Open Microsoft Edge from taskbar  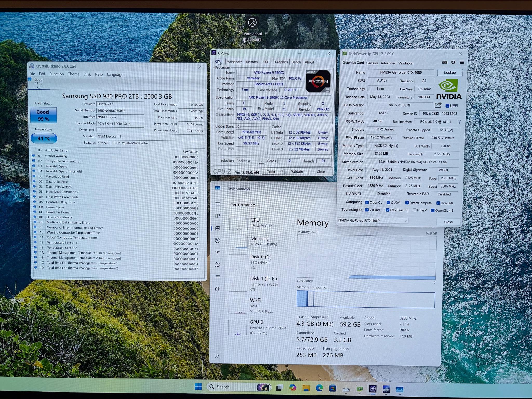coord(319,388)
